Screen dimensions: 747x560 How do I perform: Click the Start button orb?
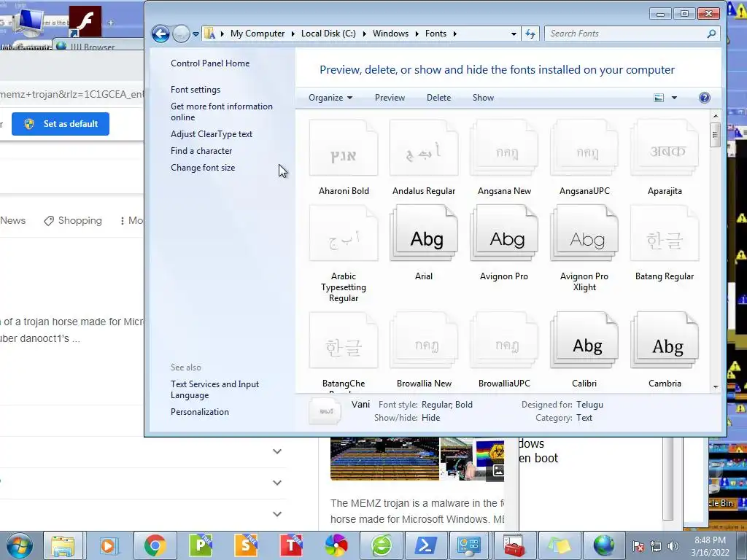coord(20,545)
